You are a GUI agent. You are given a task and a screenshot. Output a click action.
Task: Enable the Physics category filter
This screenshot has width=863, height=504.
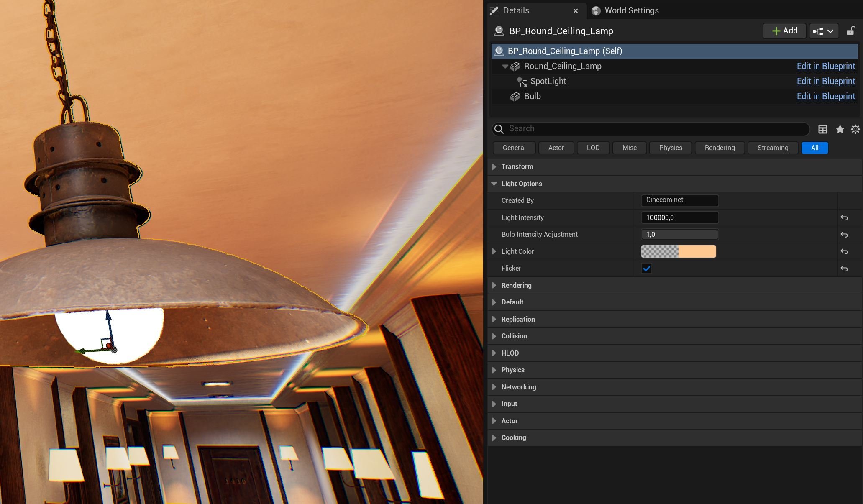pos(670,148)
